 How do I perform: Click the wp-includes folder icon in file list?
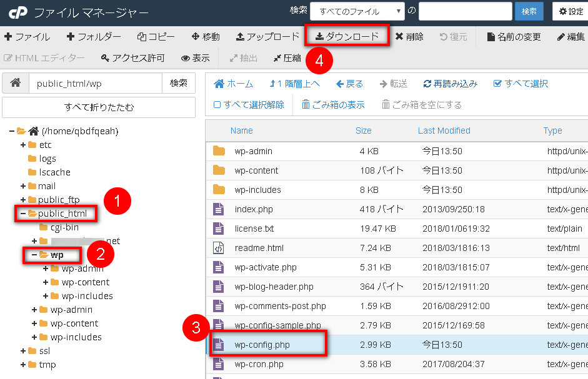tap(219, 190)
